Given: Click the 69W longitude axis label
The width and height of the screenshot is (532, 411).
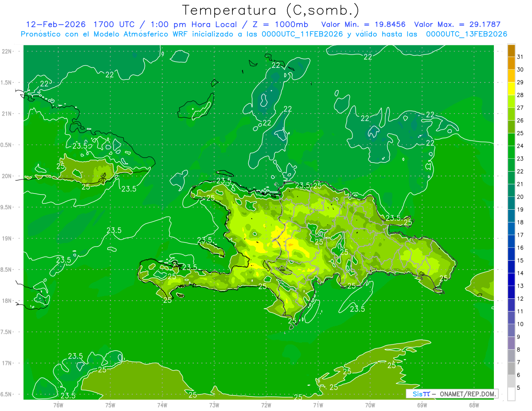Looking at the screenshot, I should click(x=422, y=405).
